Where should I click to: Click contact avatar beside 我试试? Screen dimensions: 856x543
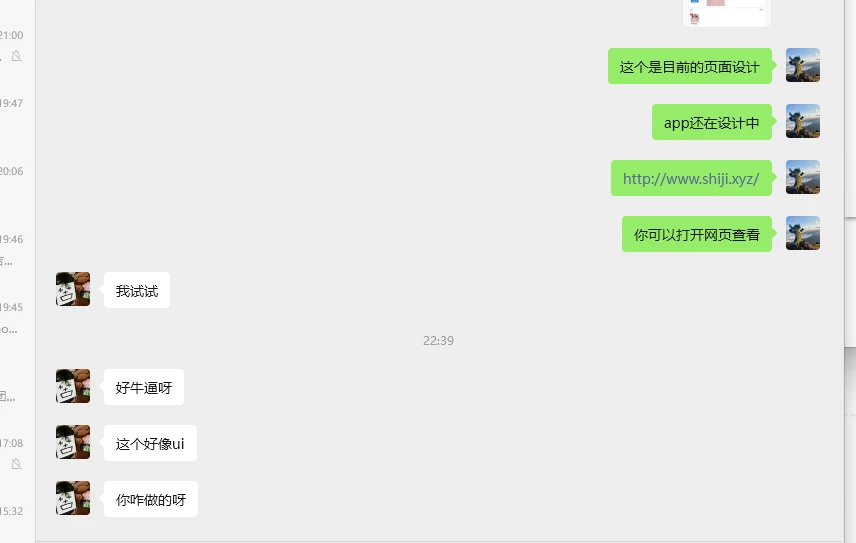73,289
